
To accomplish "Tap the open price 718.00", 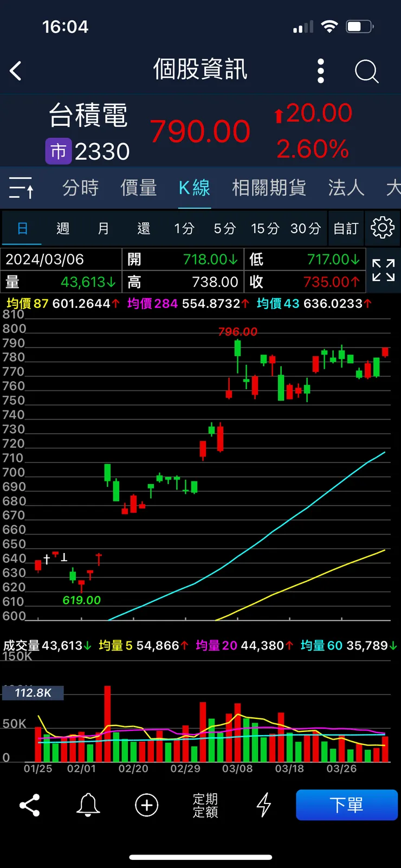I will [x=210, y=259].
